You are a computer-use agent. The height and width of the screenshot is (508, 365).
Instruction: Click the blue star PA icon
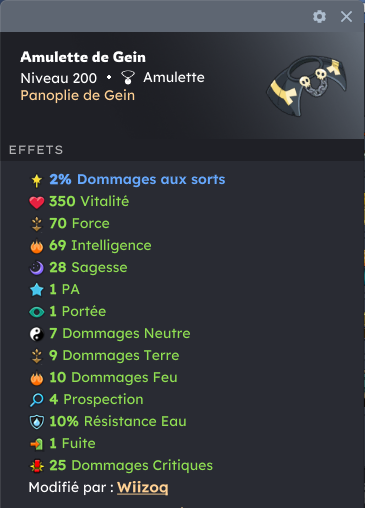37,290
